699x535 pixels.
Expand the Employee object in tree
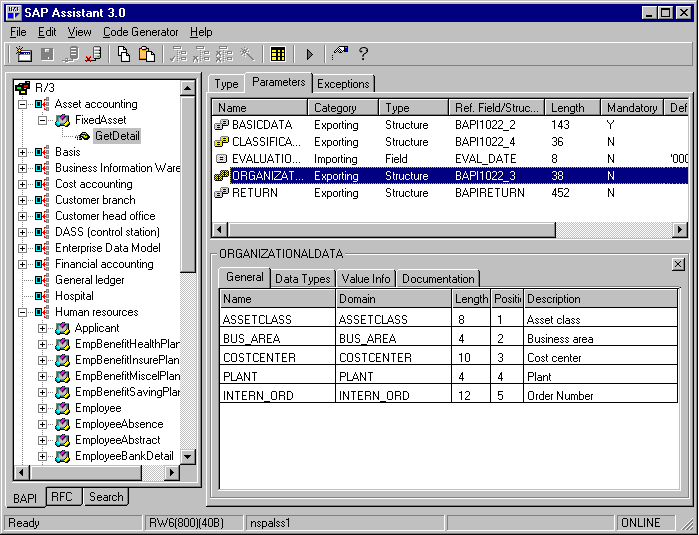point(42,408)
